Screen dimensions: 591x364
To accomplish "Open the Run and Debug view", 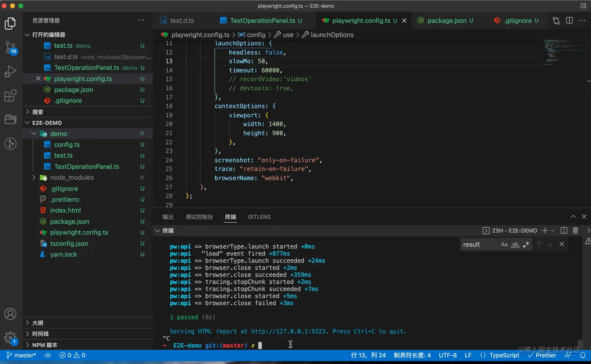I will click(x=11, y=72).
